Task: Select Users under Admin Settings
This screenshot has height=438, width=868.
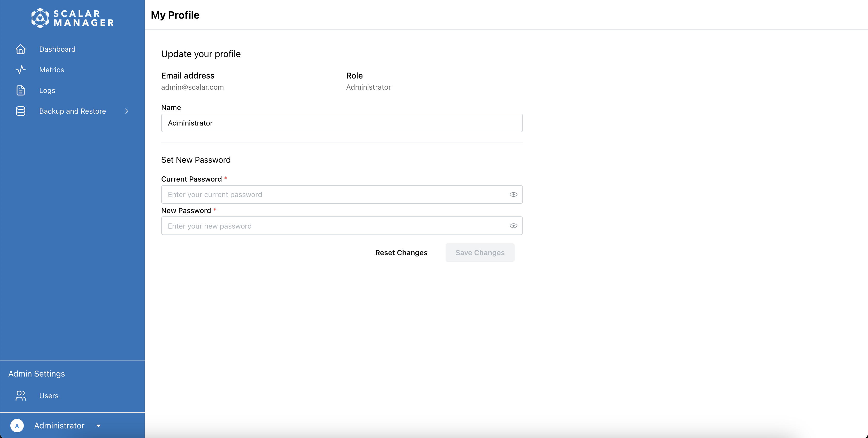Action: click(49, 396)
